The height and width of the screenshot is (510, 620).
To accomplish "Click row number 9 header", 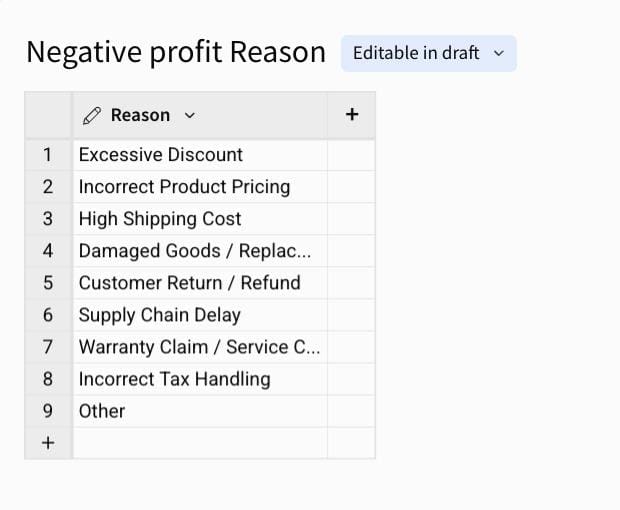I will point(48,411).
